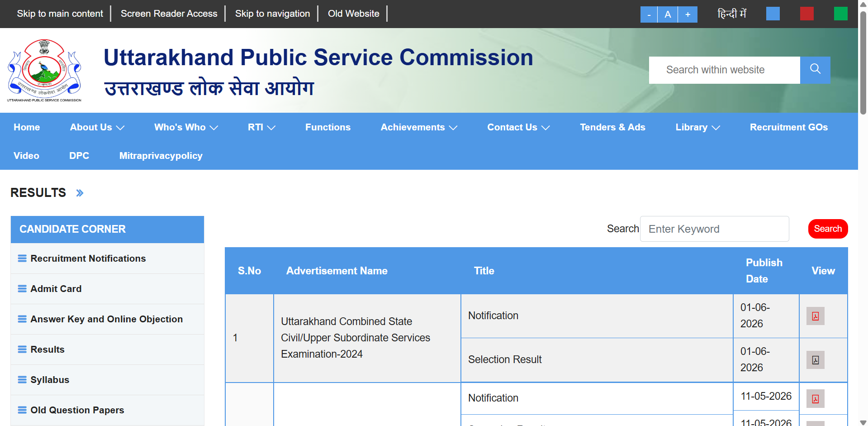868x426 pixels.
Task: Click list icon beside Admit Card
Action: coord(22,289)
